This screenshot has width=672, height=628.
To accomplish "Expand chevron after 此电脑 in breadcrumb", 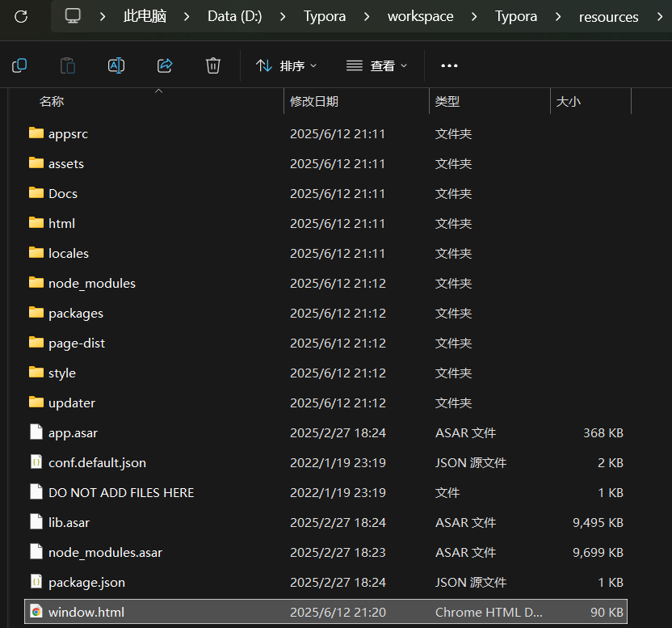I will point(187,17).
